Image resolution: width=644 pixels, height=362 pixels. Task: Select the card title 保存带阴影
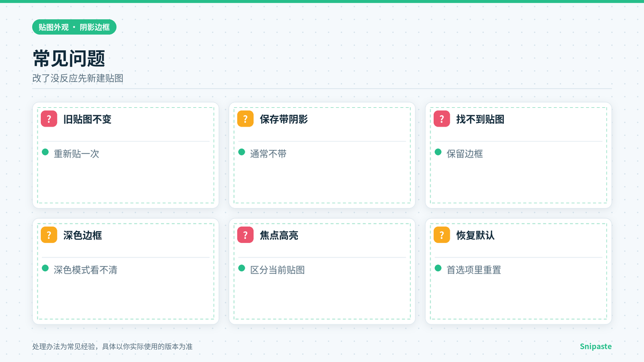point(284,119)
